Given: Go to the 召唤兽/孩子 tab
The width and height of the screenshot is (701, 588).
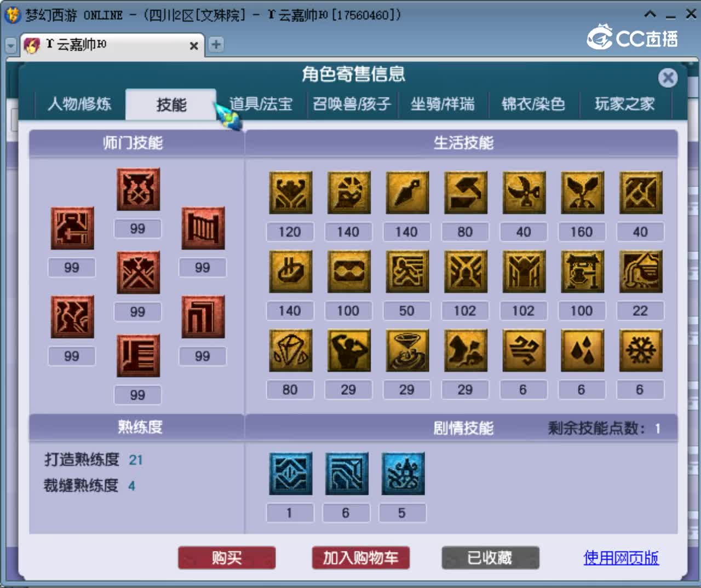Looking at the screenshot, I should pyautogui.click(x=352, y=104).
